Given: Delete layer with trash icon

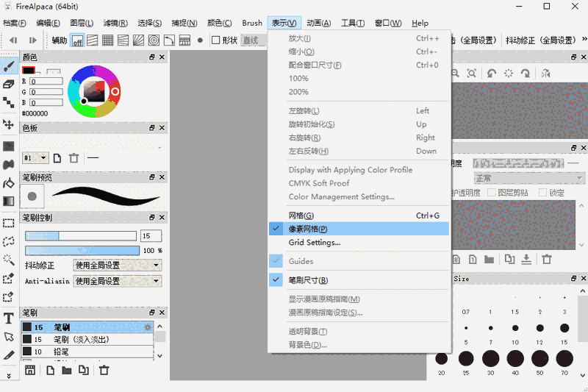Looking at the screenshot, I should 547,259.
